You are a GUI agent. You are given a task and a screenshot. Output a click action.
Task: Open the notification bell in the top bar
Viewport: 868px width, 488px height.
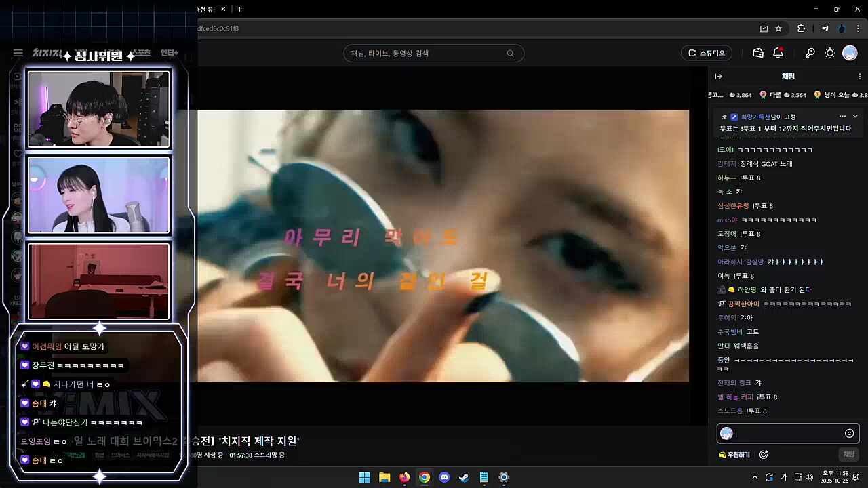click(x=778, y=52)
